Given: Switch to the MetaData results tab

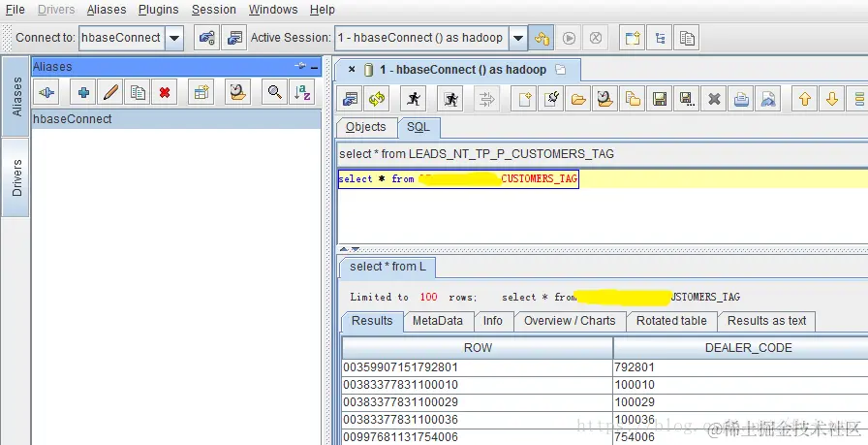Looking at the screenshot, I should [437, 321].
